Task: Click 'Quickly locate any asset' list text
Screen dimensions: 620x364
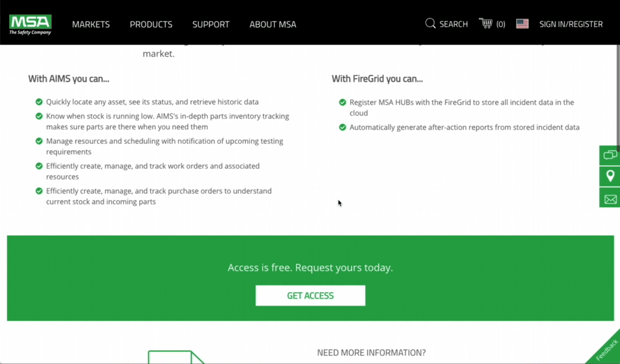Action: (x=152, y=102)
